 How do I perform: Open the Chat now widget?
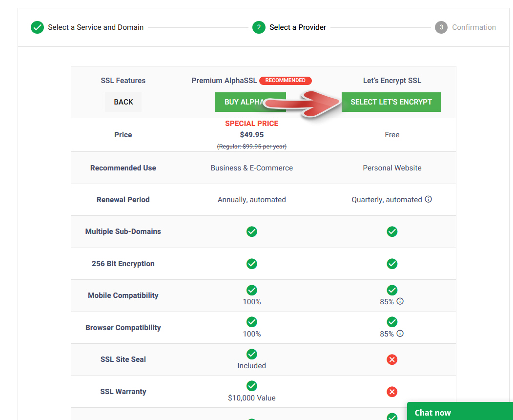(460, 412)
